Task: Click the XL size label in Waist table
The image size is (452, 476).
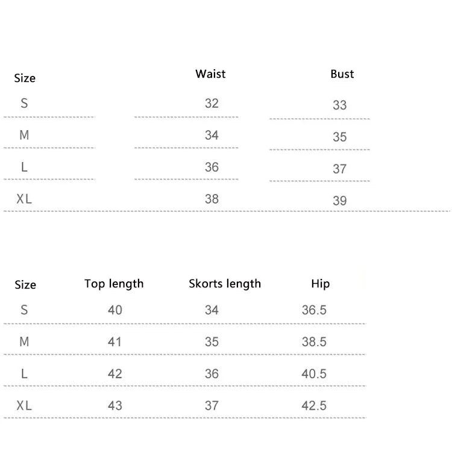Action: [24, 199]
